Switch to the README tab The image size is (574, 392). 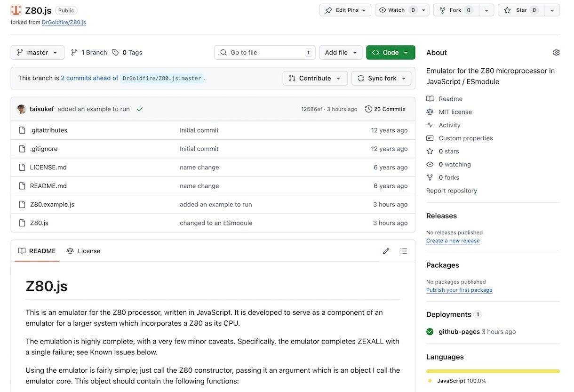pos(37,251)
